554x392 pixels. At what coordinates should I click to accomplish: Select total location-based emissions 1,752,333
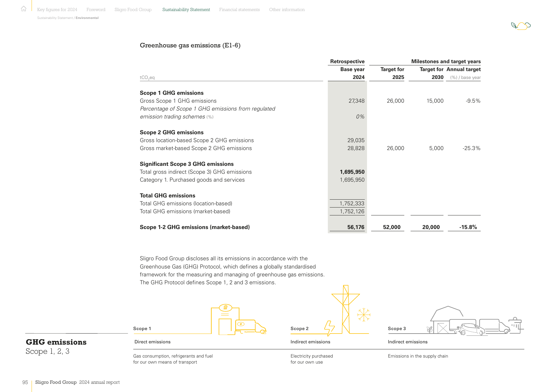point(352,203)
